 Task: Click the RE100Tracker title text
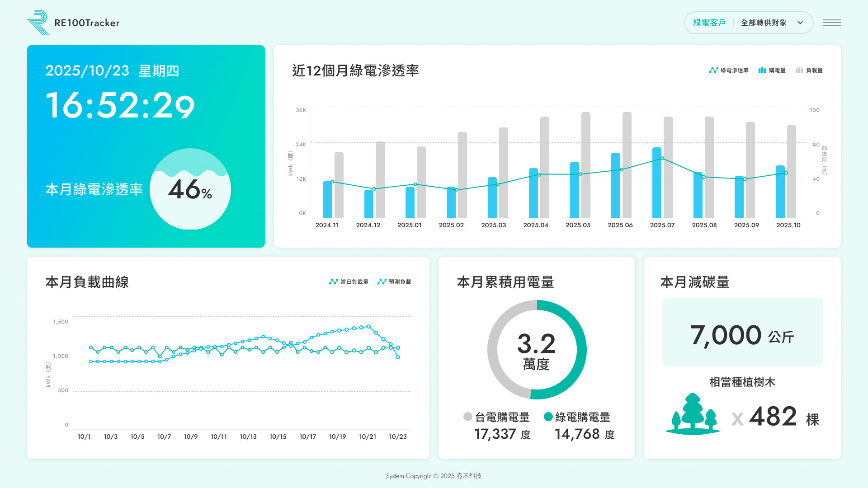point(87,23)
